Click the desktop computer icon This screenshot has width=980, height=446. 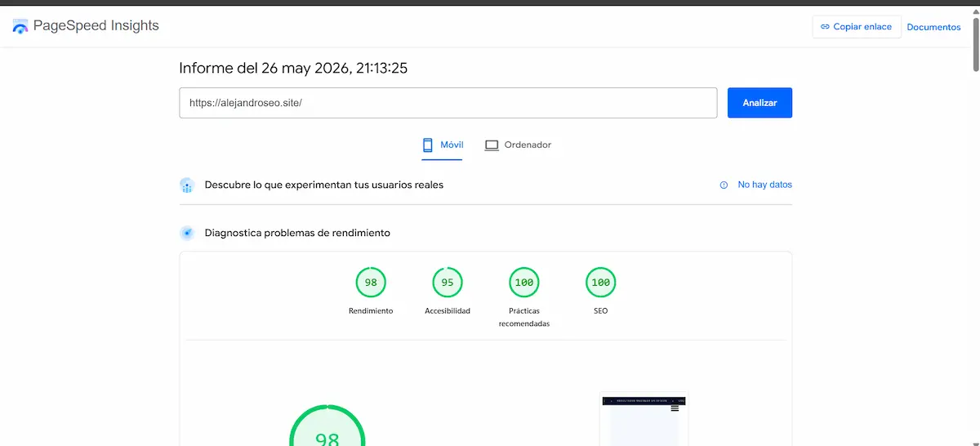pos(492,145)
